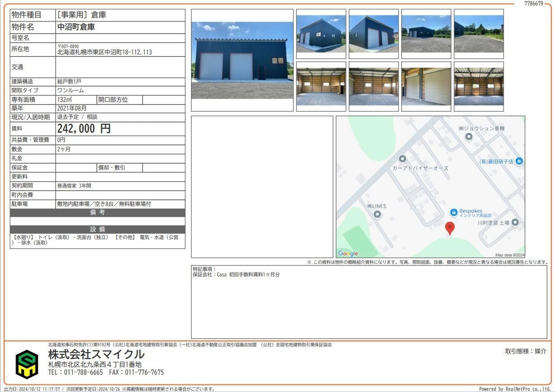Click the TEL：011-788-6665 phone number

click(x=75, y=372)
